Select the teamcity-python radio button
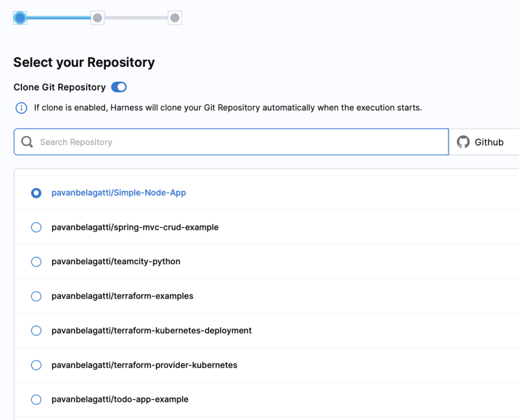Viewport: 519px width, 420px height. 36,262
